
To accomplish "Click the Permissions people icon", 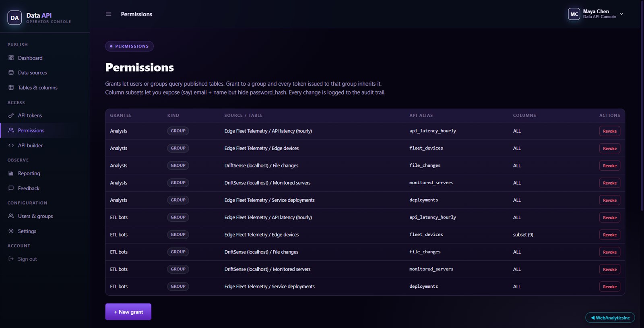I will [x=11, y=130].
